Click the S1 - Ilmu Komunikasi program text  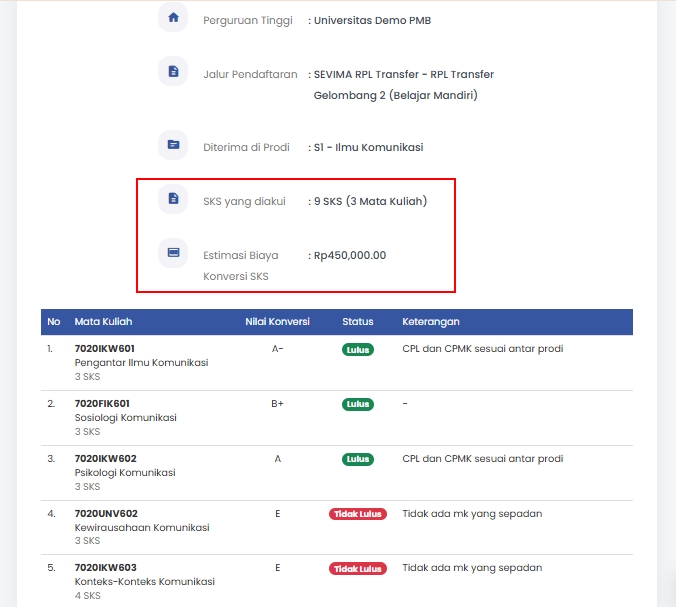coord(368,147)
